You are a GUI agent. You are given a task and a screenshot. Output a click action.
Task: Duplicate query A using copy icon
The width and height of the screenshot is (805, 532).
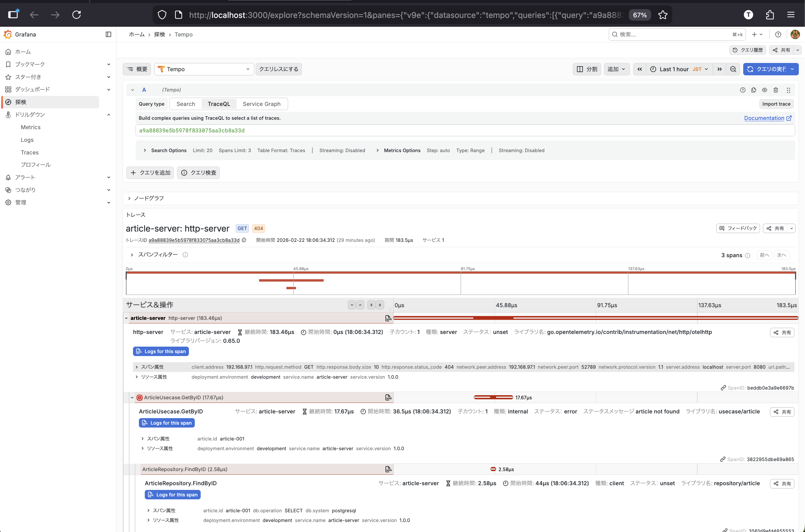pyautogui.click(x=754, y=90)
